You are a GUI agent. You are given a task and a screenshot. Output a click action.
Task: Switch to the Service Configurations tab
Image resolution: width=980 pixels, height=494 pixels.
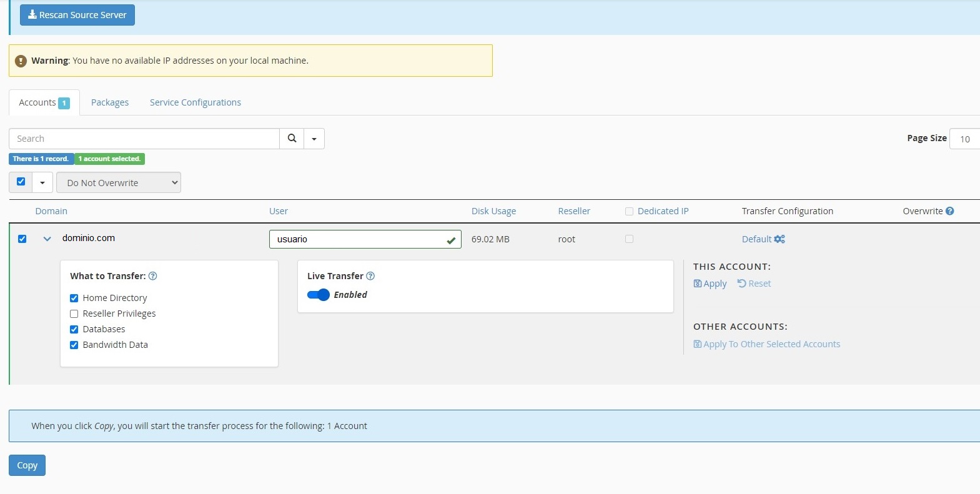coord(196,102)
